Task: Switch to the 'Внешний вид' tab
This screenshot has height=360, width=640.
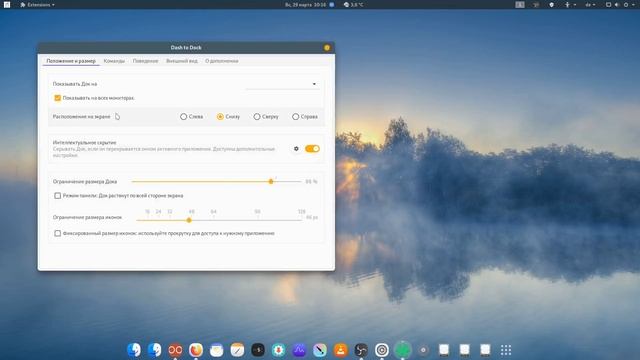Action: (182, 61)
